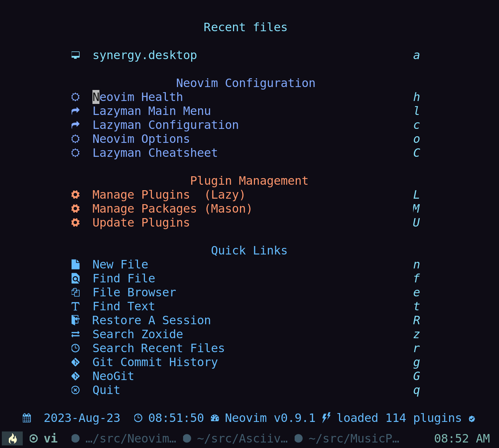Choose Search Recent Files
The image size is (499, 448).
pyautogui.click(x=159, y=348)
